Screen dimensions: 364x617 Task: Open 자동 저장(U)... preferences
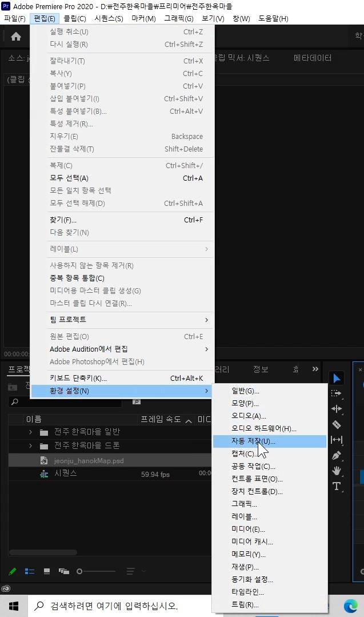[270, 441]
